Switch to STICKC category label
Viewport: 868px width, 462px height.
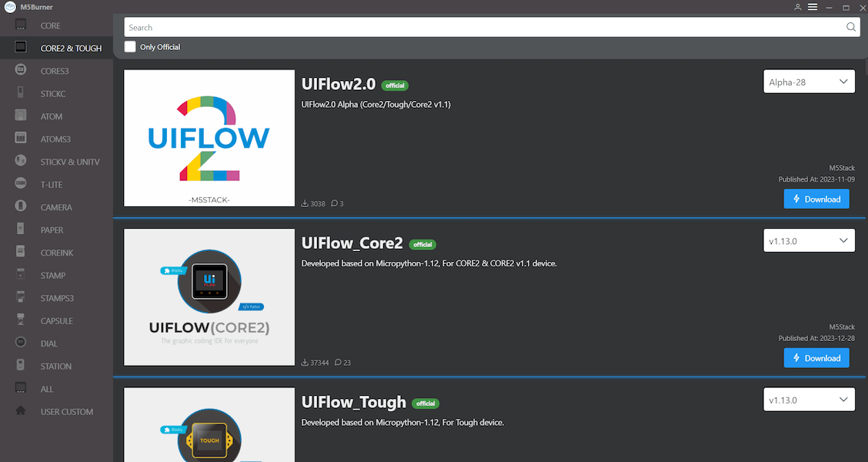[x=53, y=94]
